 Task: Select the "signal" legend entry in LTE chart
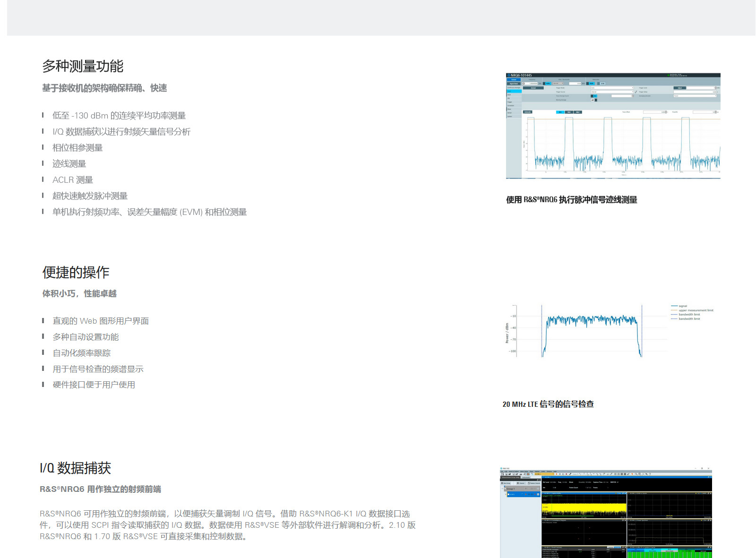(682, 306)
